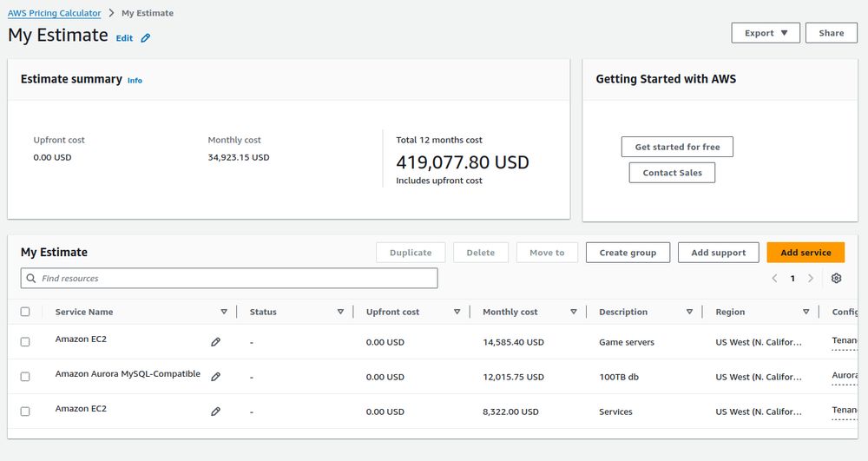Click region cell in Services row
The width and height of the screenshot is (868, 461).
[759, 412]
